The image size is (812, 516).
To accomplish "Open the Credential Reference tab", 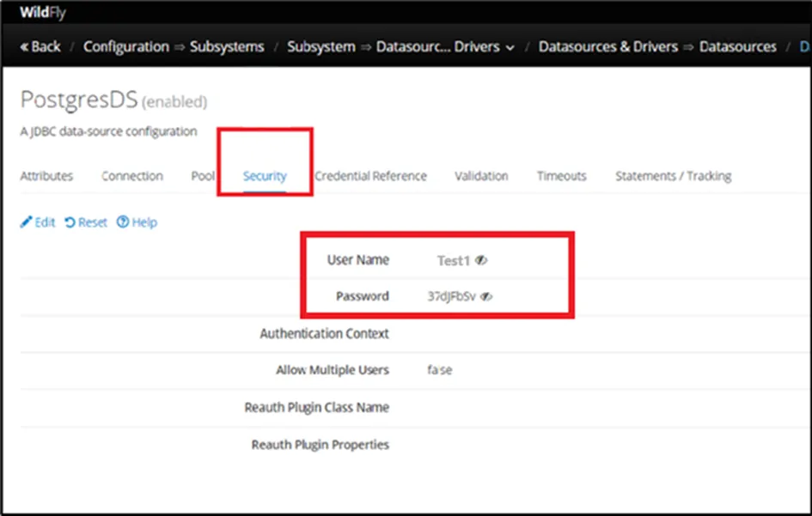I will [371, 176].
